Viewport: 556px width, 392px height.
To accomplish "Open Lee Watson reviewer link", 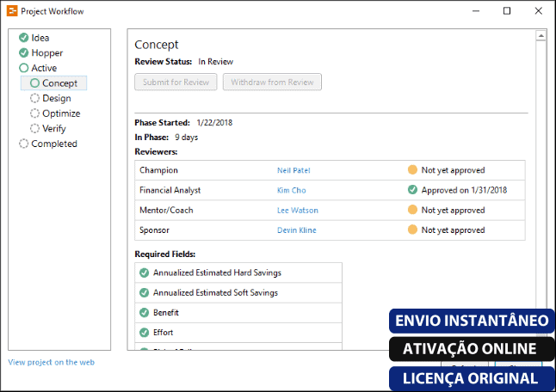I will pyautogui.click(x=298, y=211).
